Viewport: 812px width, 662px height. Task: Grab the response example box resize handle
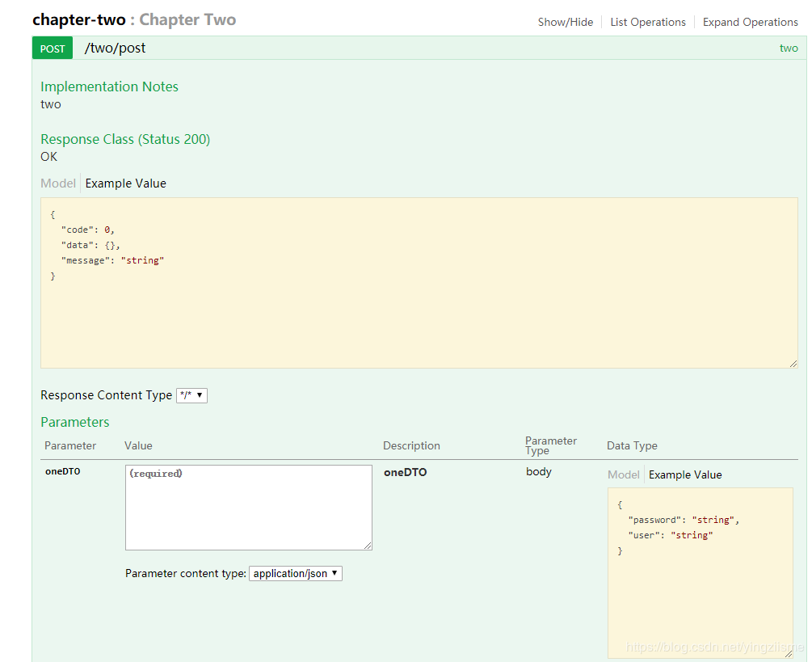point(793,364)
